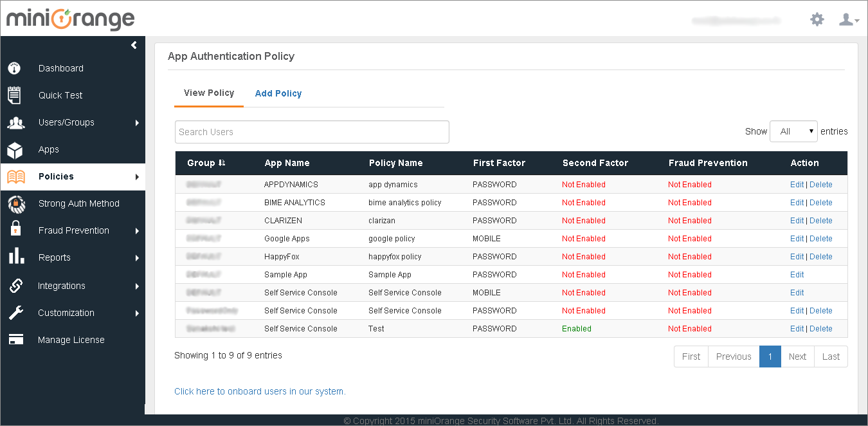The height and width of the screenshot is (426, 868).
Task: Click the Manage License card icon
Action: (x=15, y=339)
